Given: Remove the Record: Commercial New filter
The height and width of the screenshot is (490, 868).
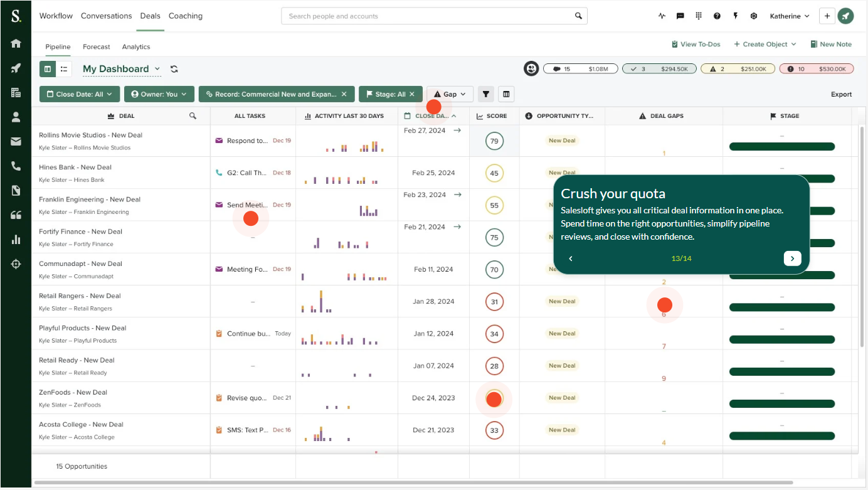Looking at the screenshot, I should (x=344, y=94).
